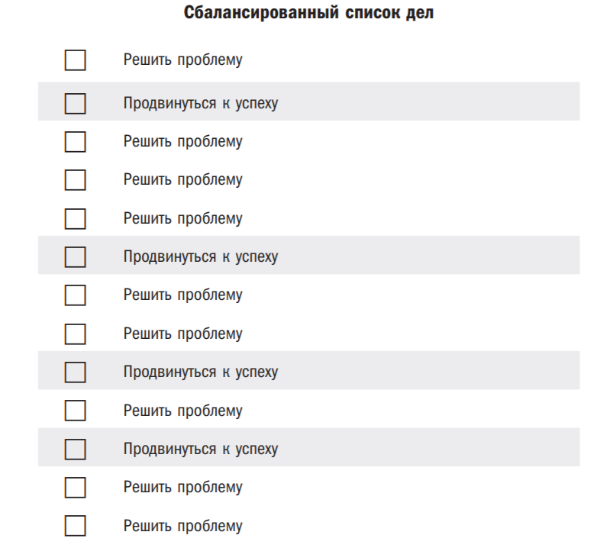Tick the second-to-last 'Решить проблему' checkbox
This screenshot has height=548, width=600.
(75, 487)
